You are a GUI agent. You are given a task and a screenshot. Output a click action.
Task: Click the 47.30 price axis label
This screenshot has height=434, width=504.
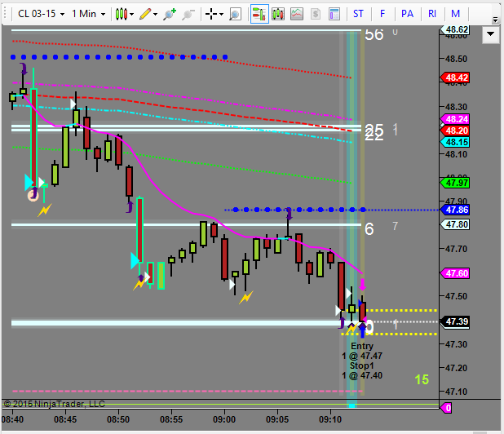456,344
